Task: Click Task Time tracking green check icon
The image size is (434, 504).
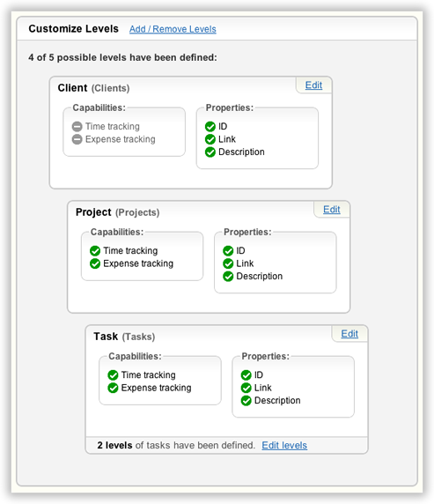Action: pyautogui.click(x=113, y=375)
